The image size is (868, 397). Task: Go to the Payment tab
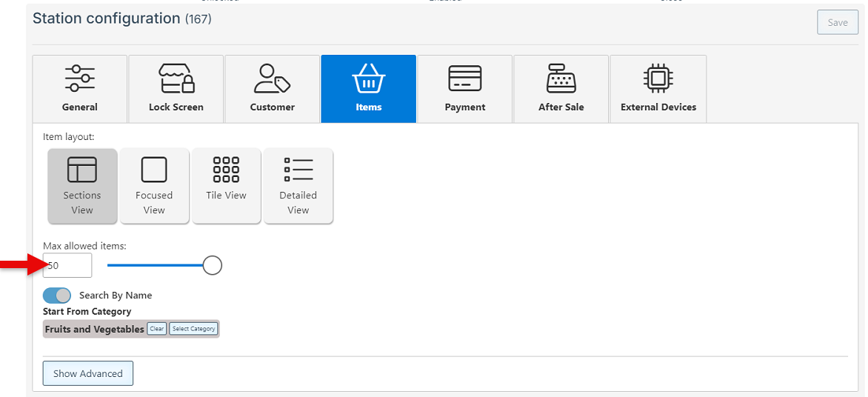pos(464,89)
